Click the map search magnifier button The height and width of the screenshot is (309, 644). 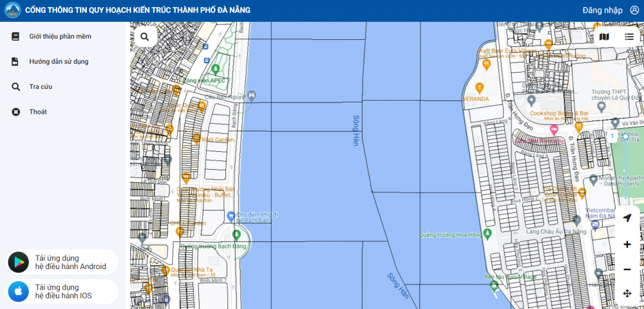pyautogui.click(x=145, y=37)
